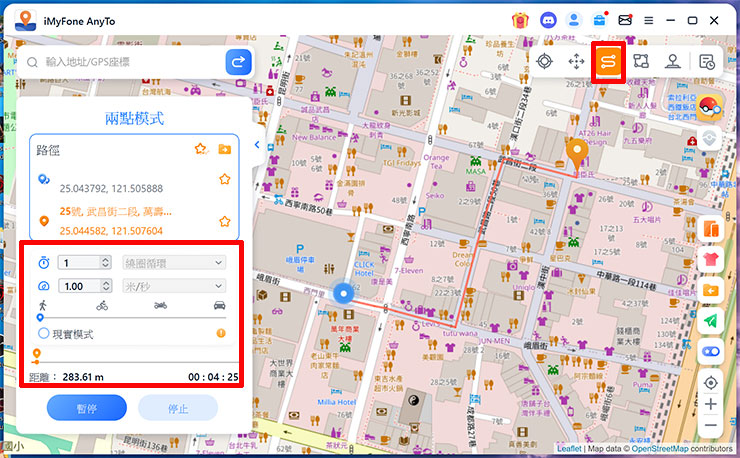Import route from folder icon
The width and height of the screenshot is (740, 458).
225,149
